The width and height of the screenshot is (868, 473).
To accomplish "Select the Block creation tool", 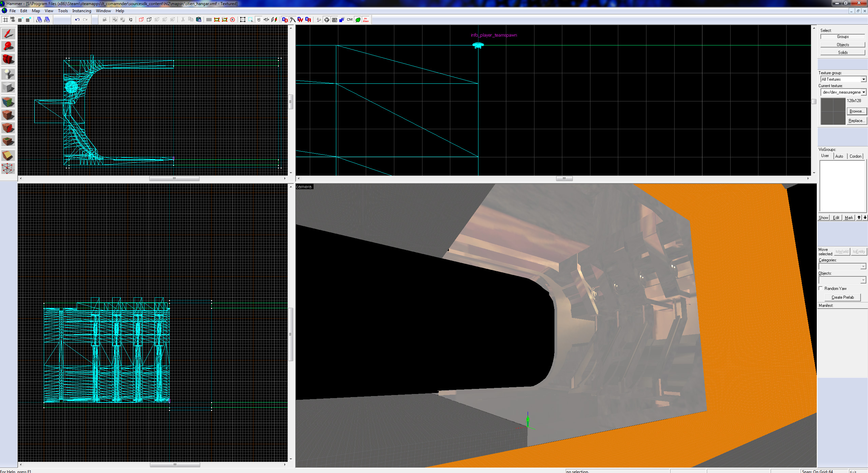I will click(8, 87).
